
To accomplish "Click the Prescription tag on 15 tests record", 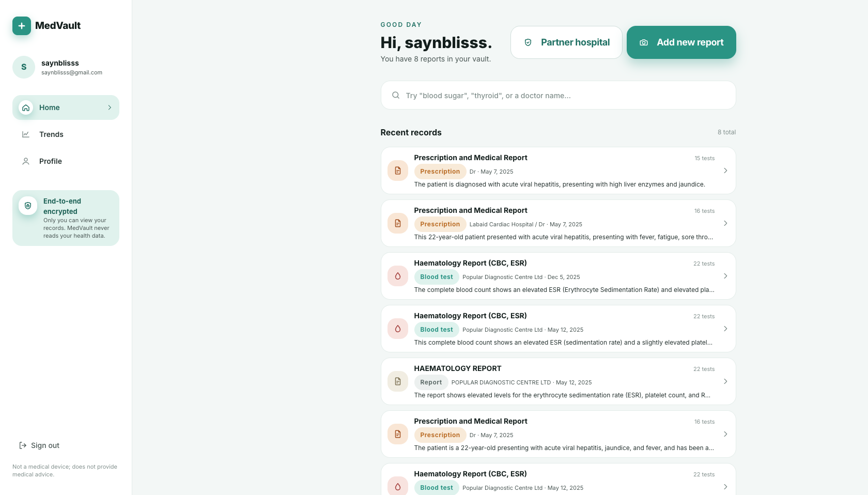I will [x=440, y=172].
